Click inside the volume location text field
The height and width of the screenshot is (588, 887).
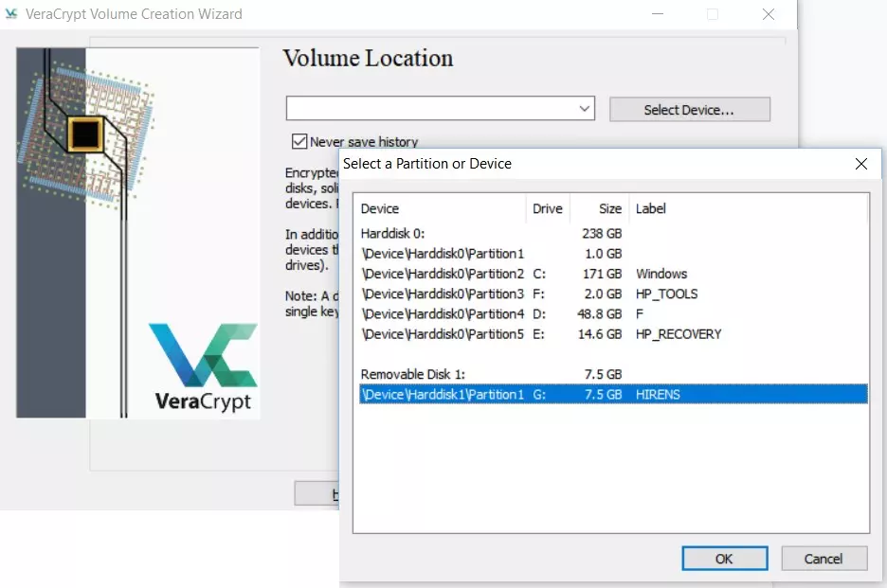(431, 108)
